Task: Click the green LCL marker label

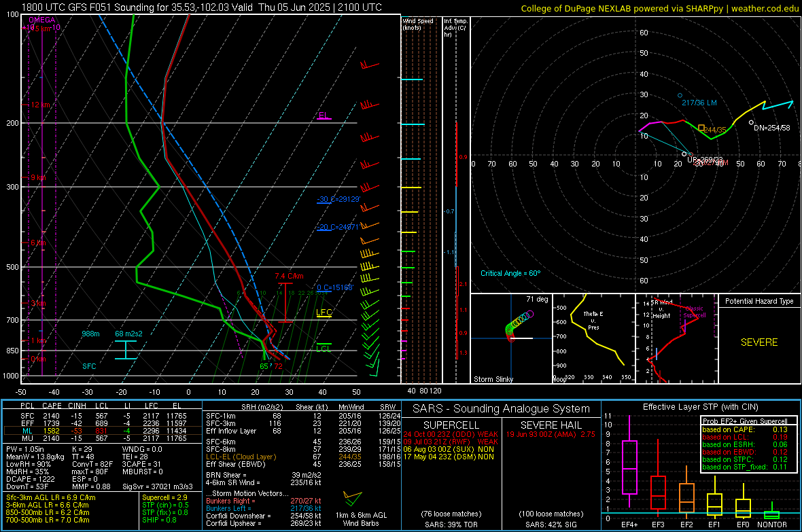Action: click(324, 349)
